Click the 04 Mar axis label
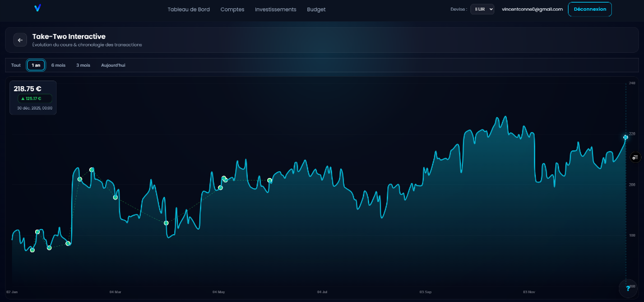The width and height of the screenshot is (644, 302). [x=116, y=292]
